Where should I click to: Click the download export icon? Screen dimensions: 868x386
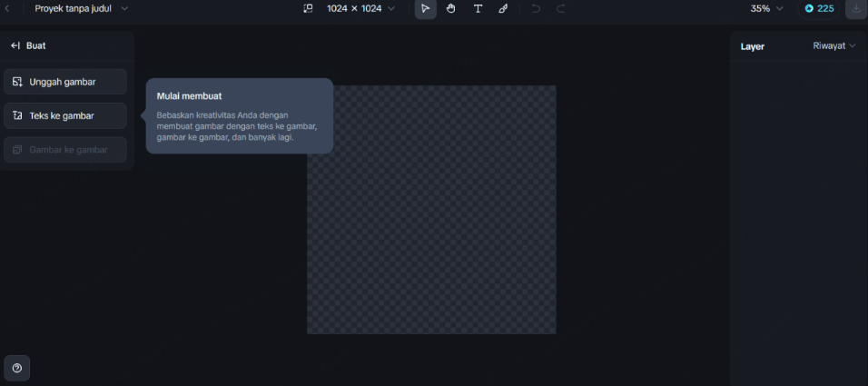pos(856,9)
